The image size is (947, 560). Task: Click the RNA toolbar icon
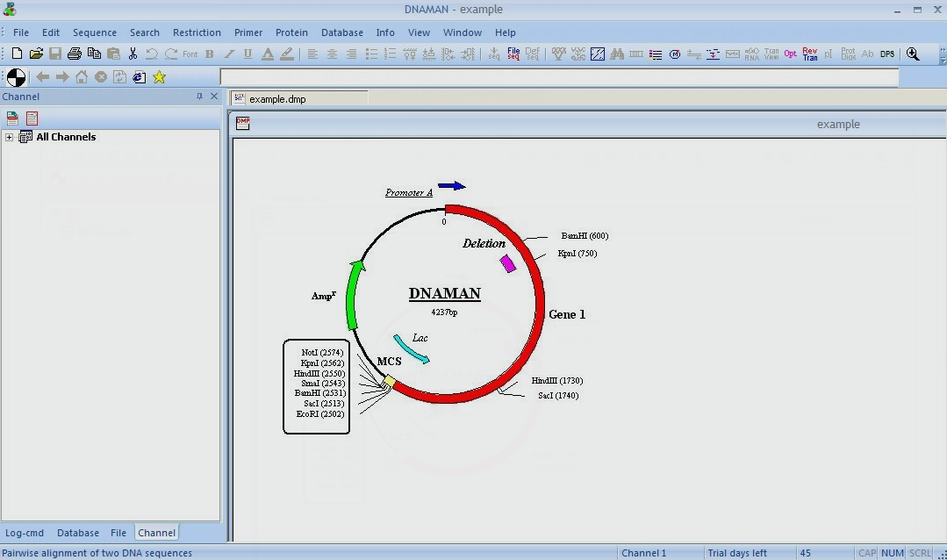[x=752, y=54]
